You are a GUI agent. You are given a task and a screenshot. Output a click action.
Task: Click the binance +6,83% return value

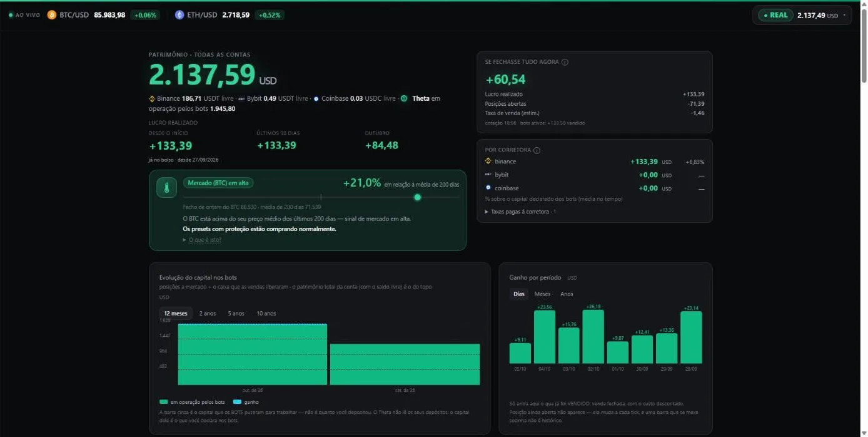(x=695, y=162)
